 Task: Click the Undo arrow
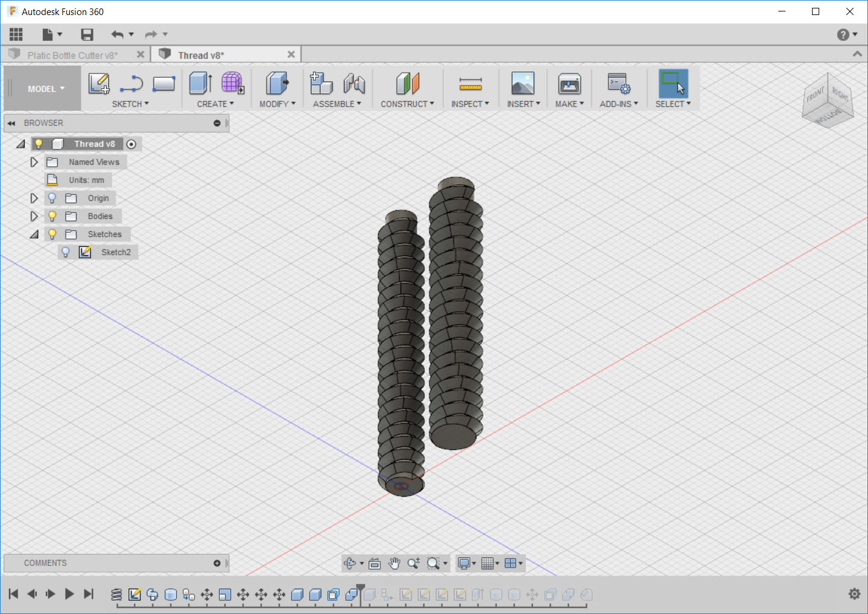pyautogui.click(x=117, y=34)
